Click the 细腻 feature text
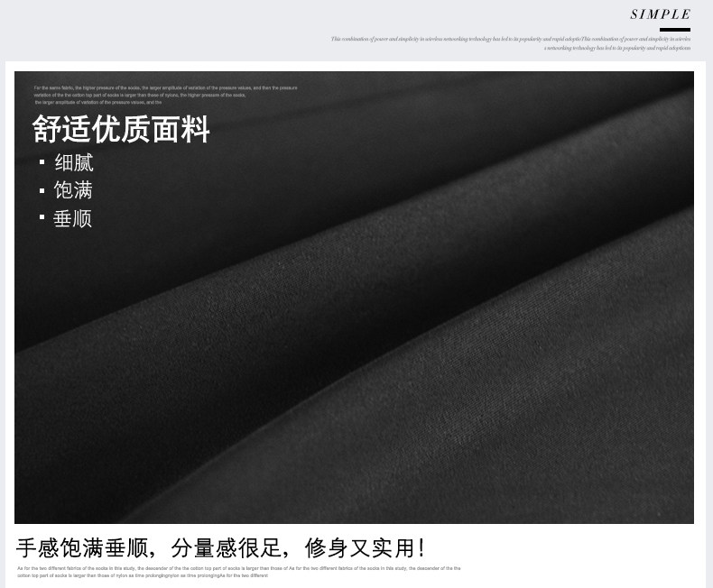The image size is (713, 588). coord(74,163)
